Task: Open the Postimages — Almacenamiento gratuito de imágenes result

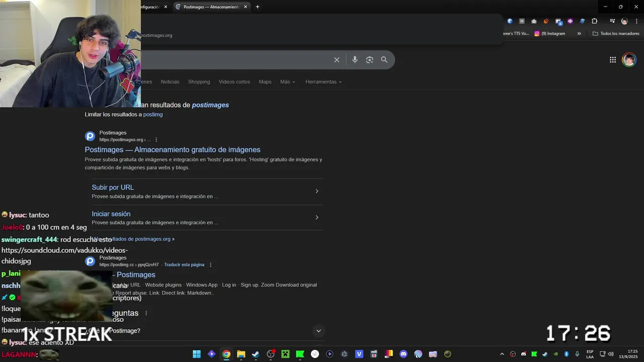Action: pos(173,150)
